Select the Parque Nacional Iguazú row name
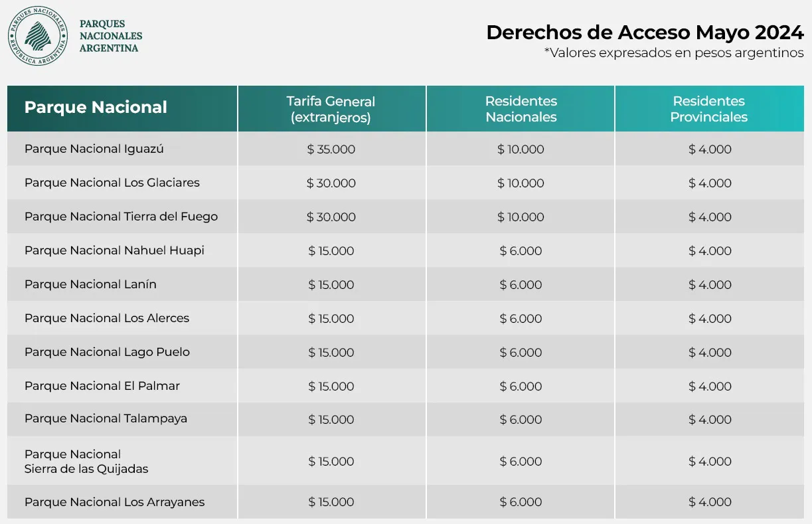 (x=94, y=149)
